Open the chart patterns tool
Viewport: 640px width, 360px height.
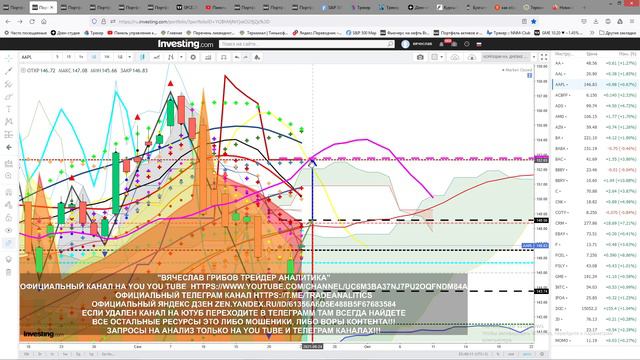[9, 122]
